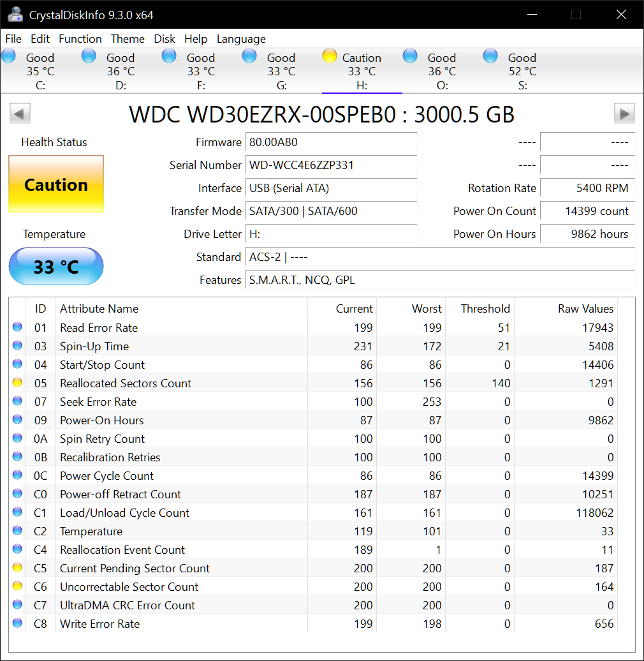
Task: Click the Worst column header
Action: 411,309
